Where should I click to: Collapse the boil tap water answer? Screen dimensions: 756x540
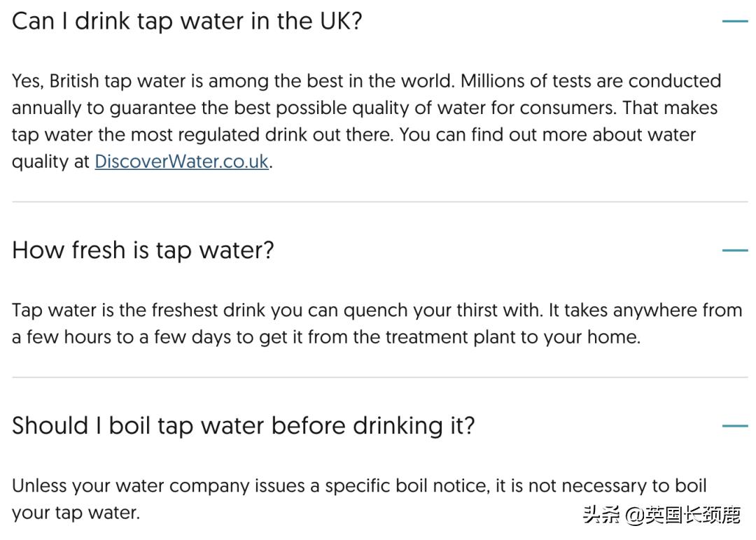point(734,425)
